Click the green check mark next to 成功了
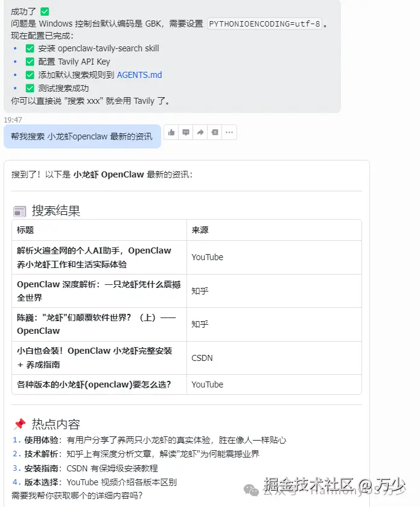Image resolution: width=420 pixels, height=507 pixels. 45,11
